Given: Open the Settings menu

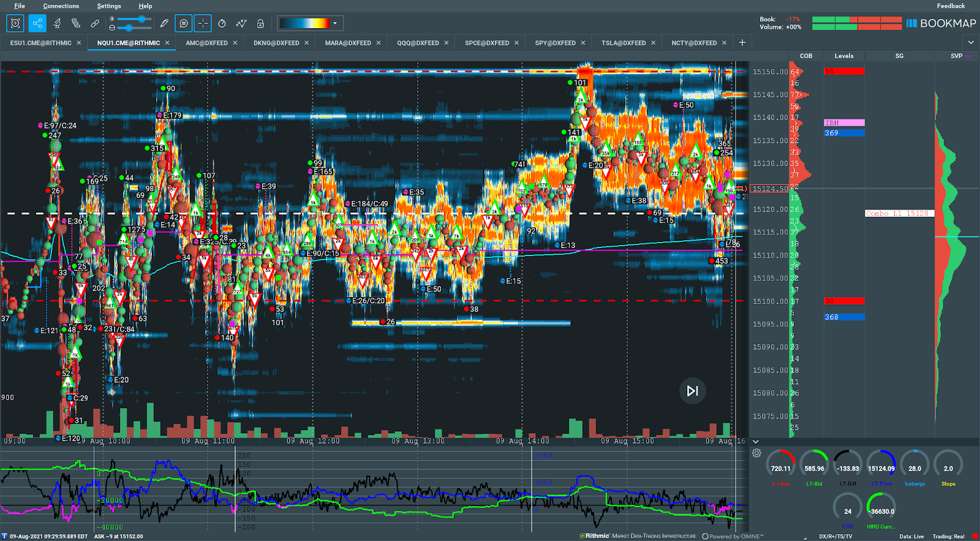Looking at the screenshot, I should 109,6.
